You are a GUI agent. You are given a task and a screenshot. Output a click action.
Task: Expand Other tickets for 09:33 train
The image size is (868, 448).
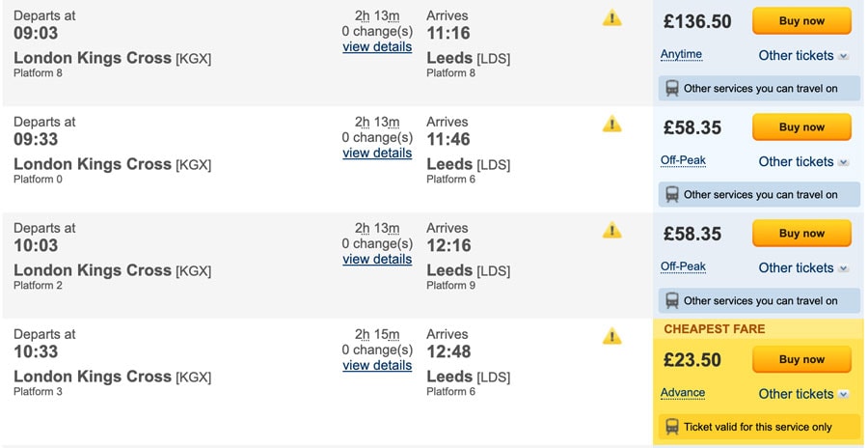(803, 162)
